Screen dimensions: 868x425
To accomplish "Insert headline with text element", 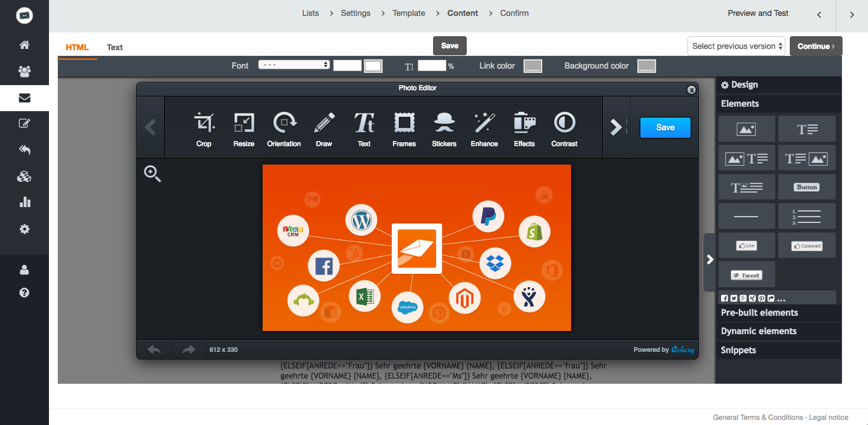I will [x=747, y=187].
